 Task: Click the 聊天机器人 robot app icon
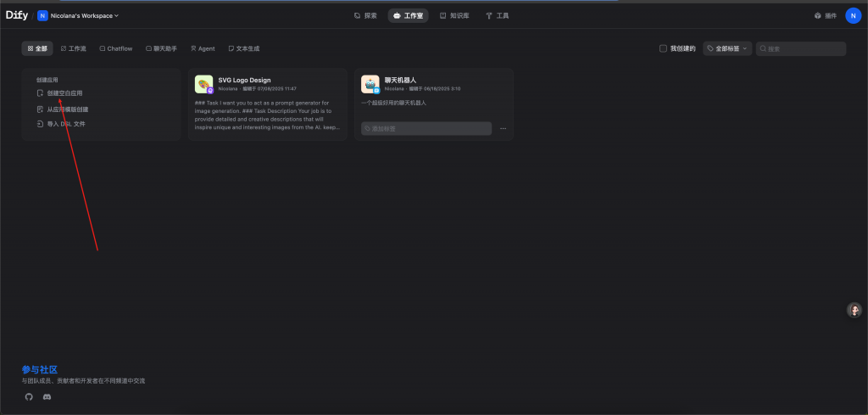(x=370, y=84)
